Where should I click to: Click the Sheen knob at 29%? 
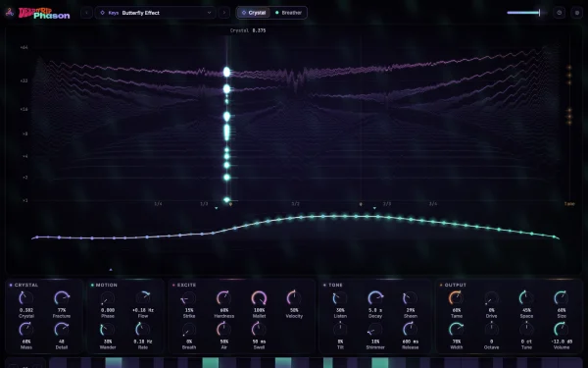[x=411, y=298]
